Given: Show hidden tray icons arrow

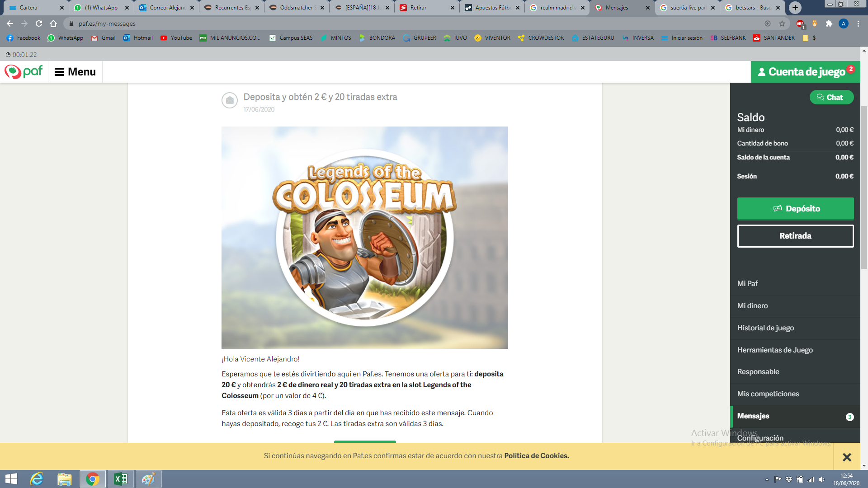Looking at the screenshot, I should [x=767, y=479].
